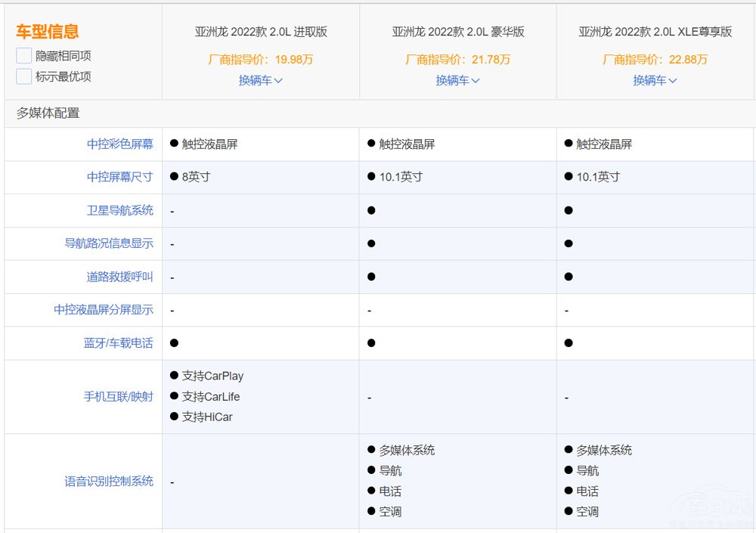Open the 中控屏幕尺寸 feature link
This screenshot has width=756, height=533.
[x=122, y=178]
